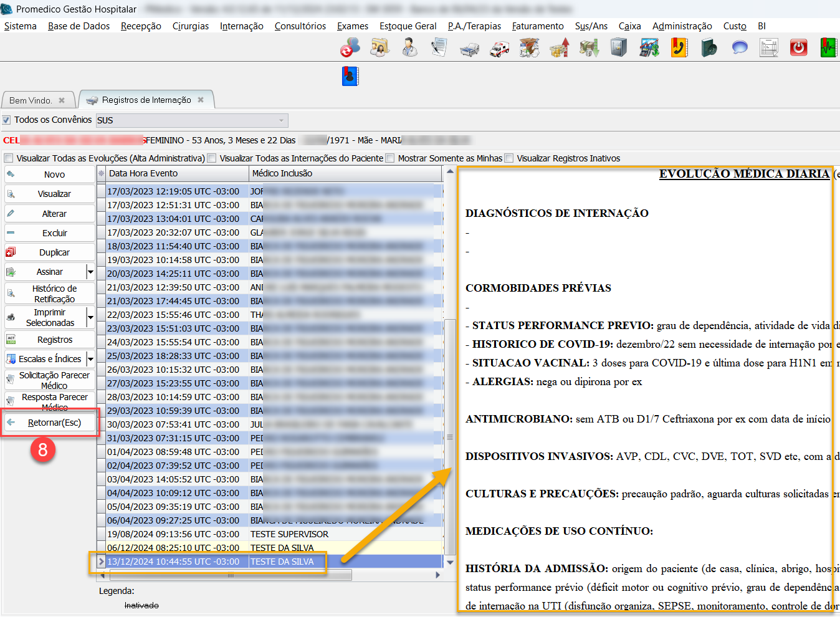This screenshot has width=840, height=617.
Task: Check Visualizar Registros Inativos option
Action: [x=509, y=158]
